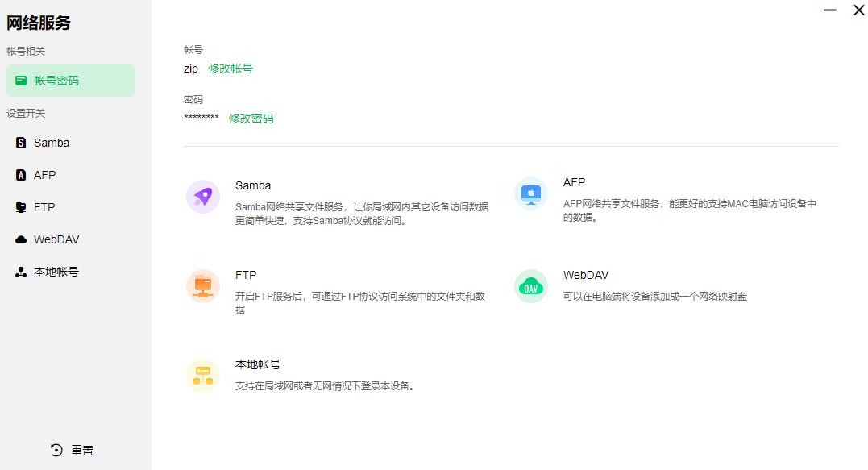The height and width of the screenshot is (470, 868).
Task: Select the FTP server icon in sidebar
Action: 19,206
